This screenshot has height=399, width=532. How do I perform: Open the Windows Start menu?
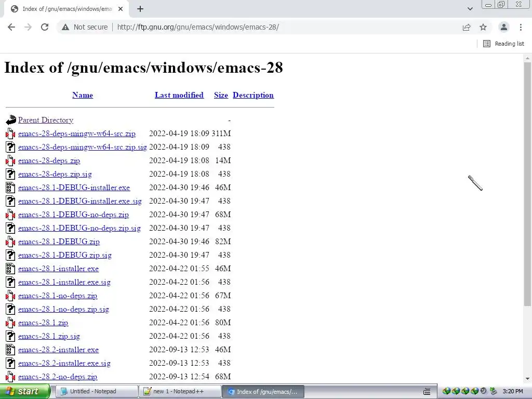(x=25, y=391)
